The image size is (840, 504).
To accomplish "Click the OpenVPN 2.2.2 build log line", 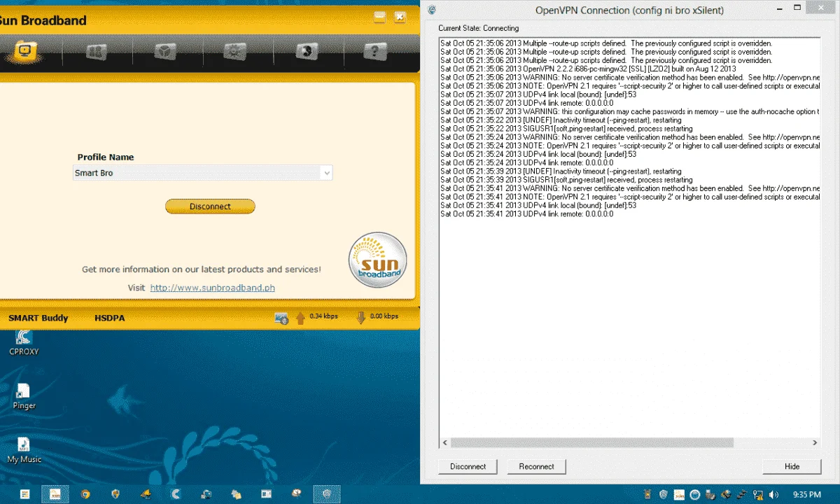I will tap(588, 69).
